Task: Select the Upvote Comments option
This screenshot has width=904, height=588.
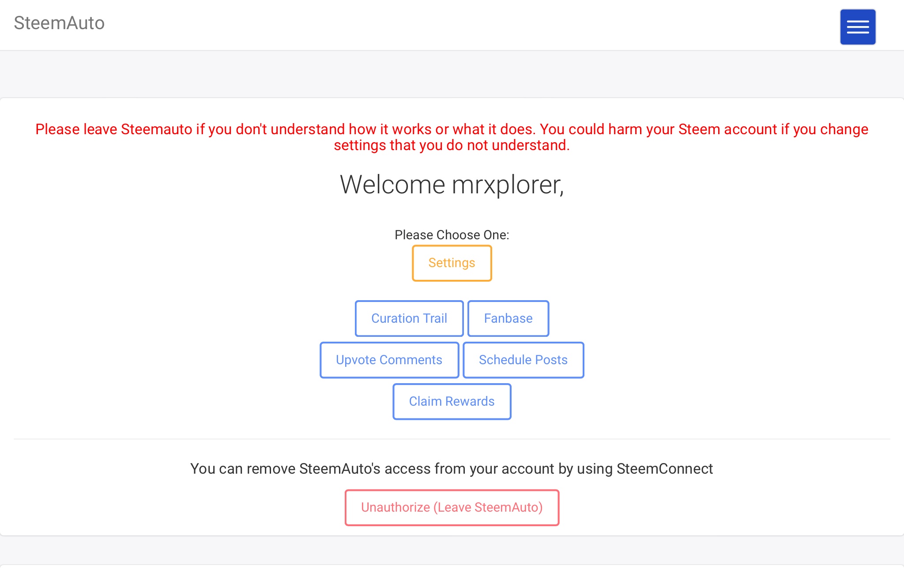Action: pyautogui.click(x=389, y=360)
